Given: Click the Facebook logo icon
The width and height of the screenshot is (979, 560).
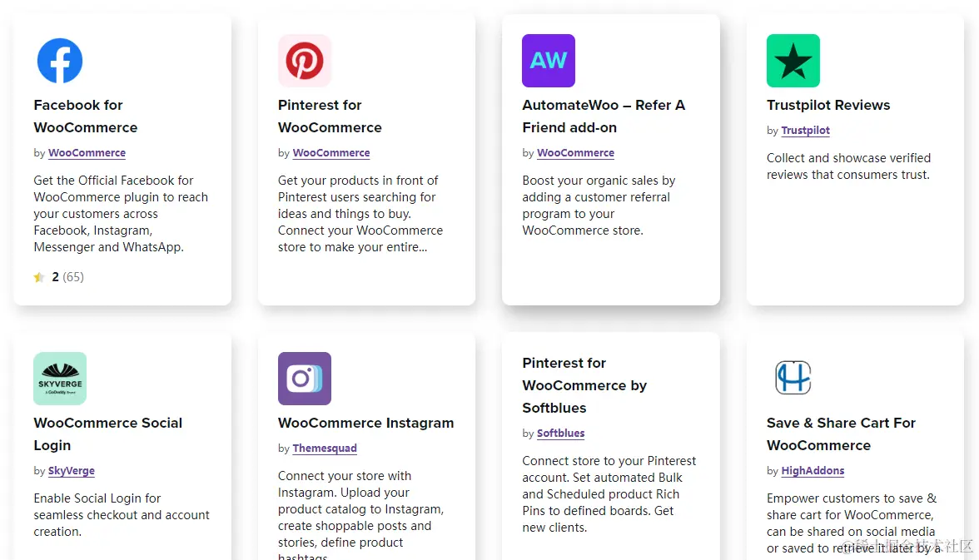Looking at the screenshot, I should [x=60, y=61].
